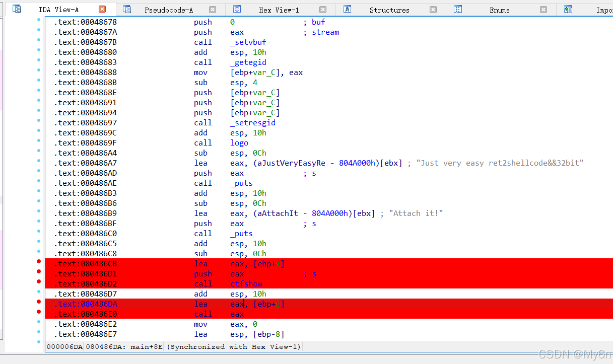Click the "esp, [ebp-8]" operand
Image resolution: width=613 pixels, height=364 pixels.
tap(257, 334)
